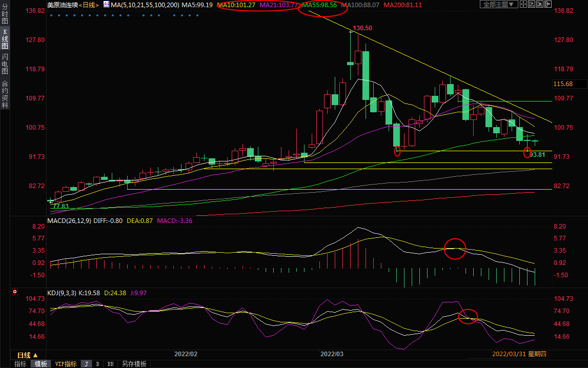
Task: Toggle the B template button
Action: point(97,364)
